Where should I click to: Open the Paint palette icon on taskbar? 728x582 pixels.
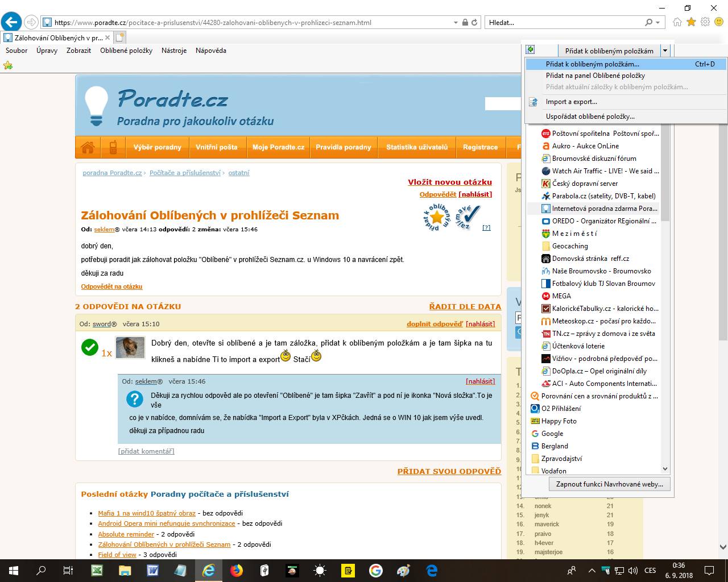(403, 571)
